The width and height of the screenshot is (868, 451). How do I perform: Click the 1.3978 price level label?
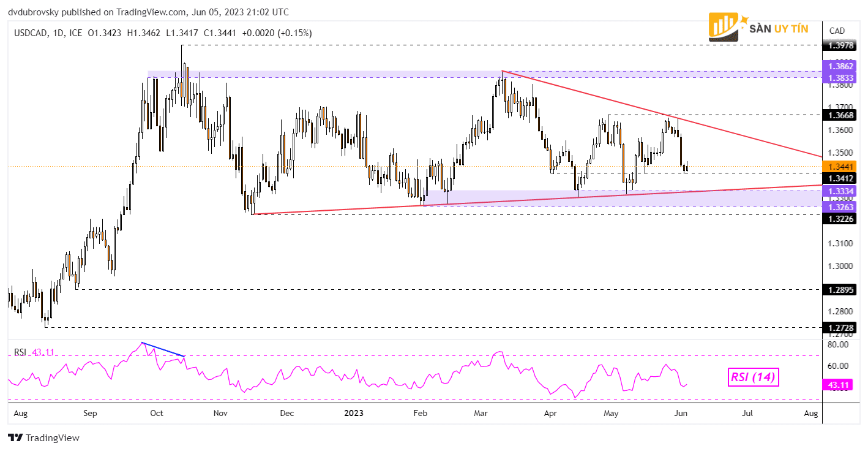pos(838,46)
